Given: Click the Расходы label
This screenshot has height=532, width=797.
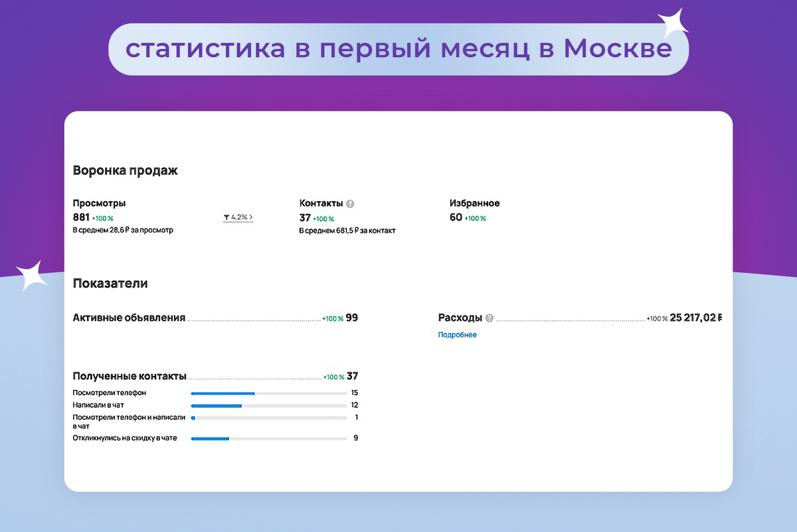Looking at the screenshot, I should [x=460, y=317].
